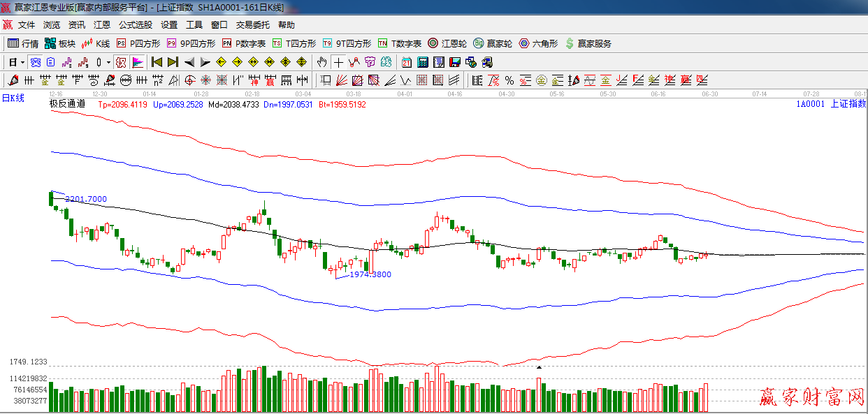Click the 行情 market quotes button
Viewport: 868px width, 414px height.
[23, 43]
